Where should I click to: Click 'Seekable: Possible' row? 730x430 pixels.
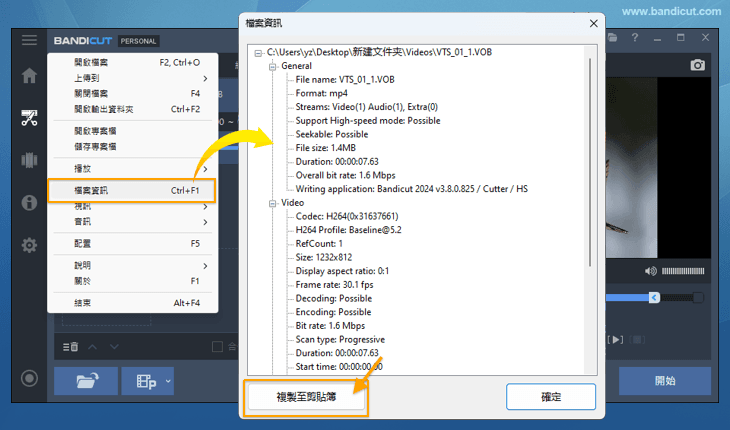(332, 134)
